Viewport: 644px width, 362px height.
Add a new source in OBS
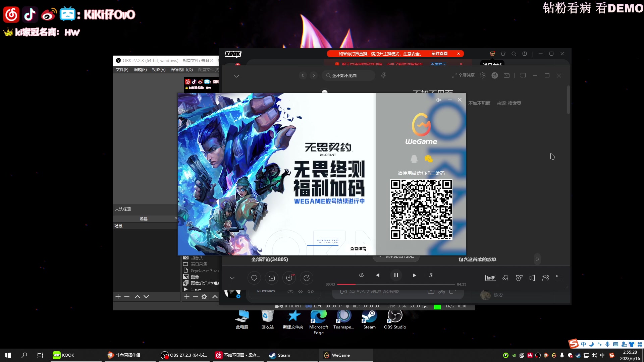(187, 297)
